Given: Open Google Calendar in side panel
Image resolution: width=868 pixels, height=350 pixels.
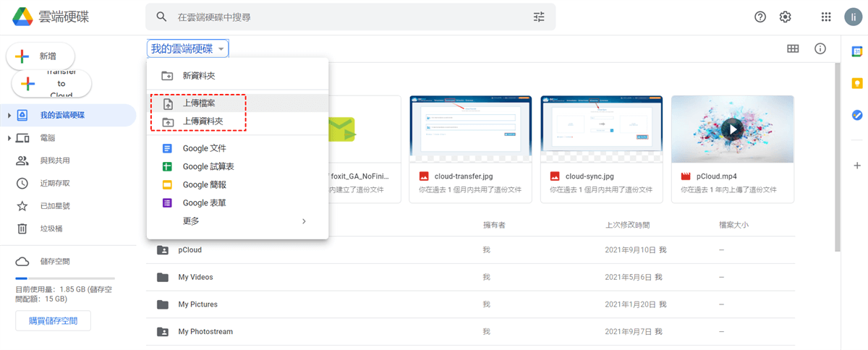Looking at the screenshot, I should 857,51.
